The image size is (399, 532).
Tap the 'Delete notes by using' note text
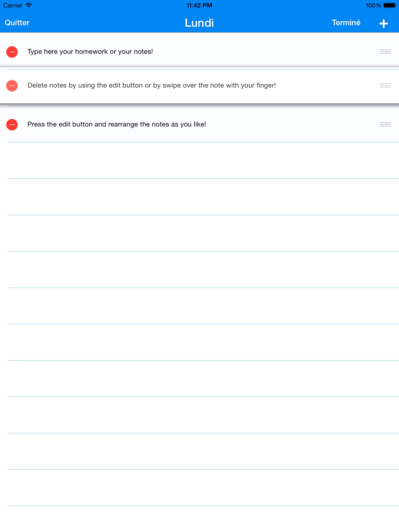pyautogui.click(x=151, y=85)
